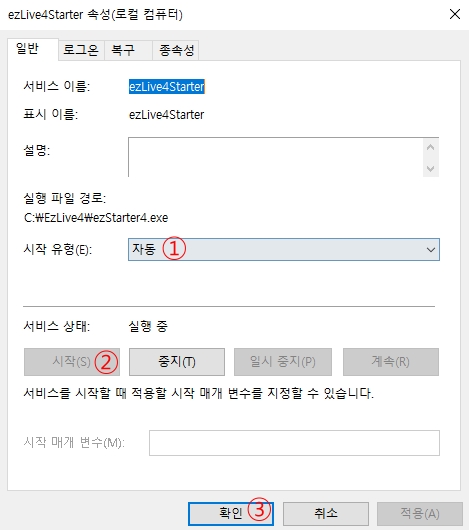The width and height of the screenshot is (469, 530).
Task: Open the 로그온 tab
Action: [x=81, y=50]
